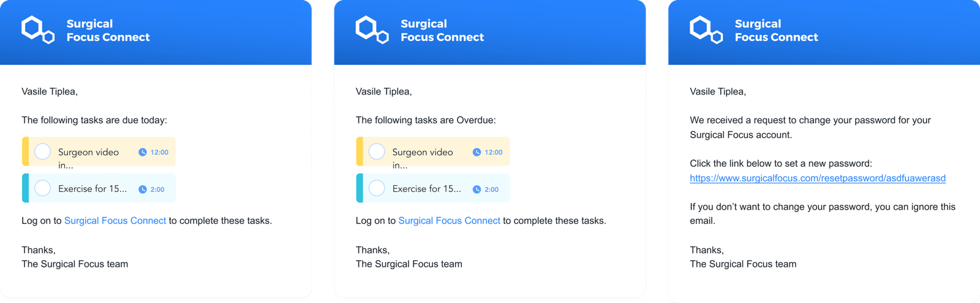Select the yellow Surgeon video task card due today
The width and height of the screenshot is (980, 303).
pyautogui.click(x=99, y=151)
